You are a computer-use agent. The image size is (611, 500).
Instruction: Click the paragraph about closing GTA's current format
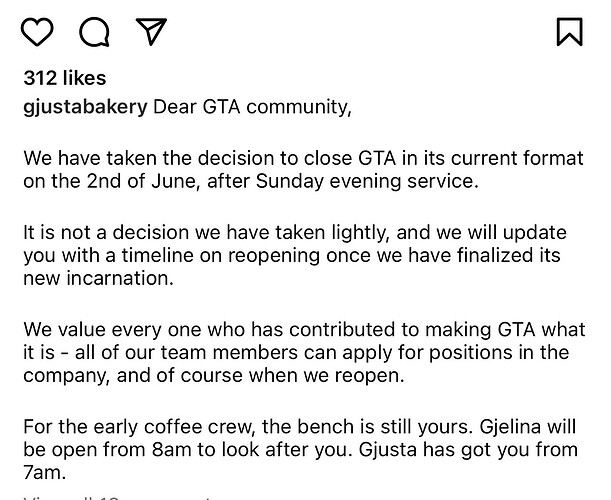[304, 170]
